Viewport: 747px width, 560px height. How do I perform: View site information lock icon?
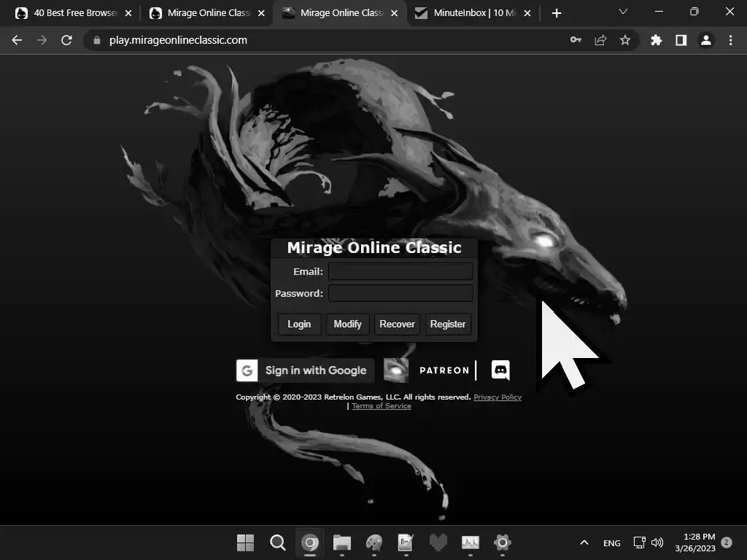tap(97, 41)
